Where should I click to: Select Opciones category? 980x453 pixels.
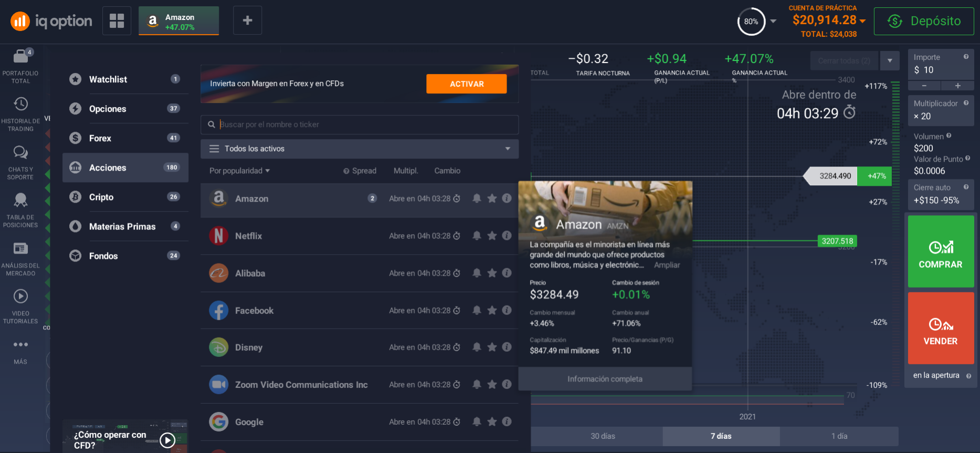(125, 109)
